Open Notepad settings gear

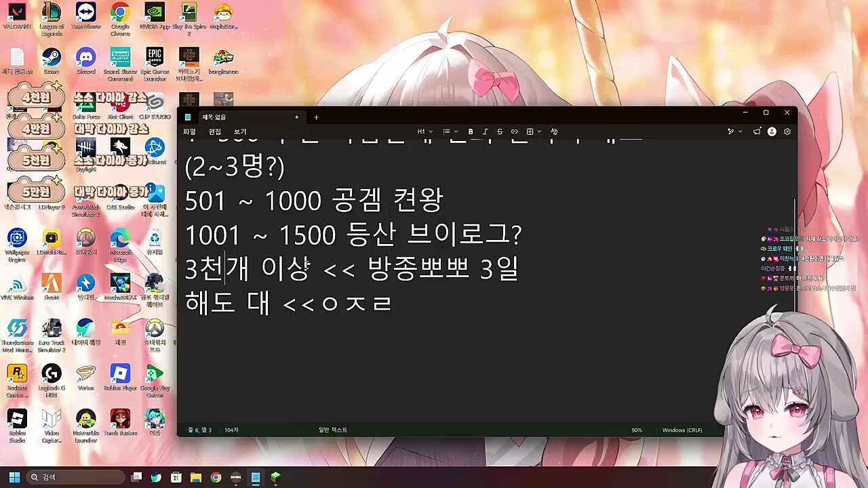click(787, 131)
